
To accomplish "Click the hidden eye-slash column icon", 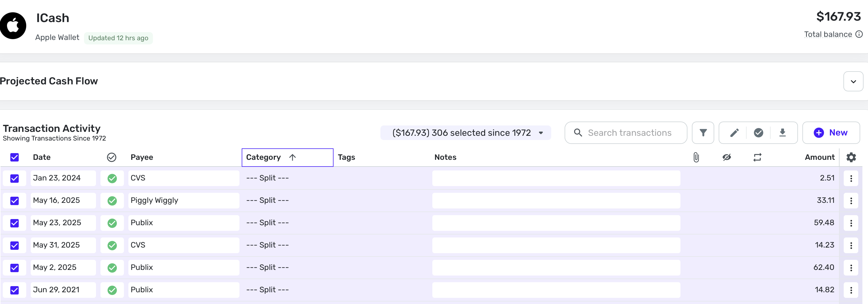I will (x=726, y=157).
